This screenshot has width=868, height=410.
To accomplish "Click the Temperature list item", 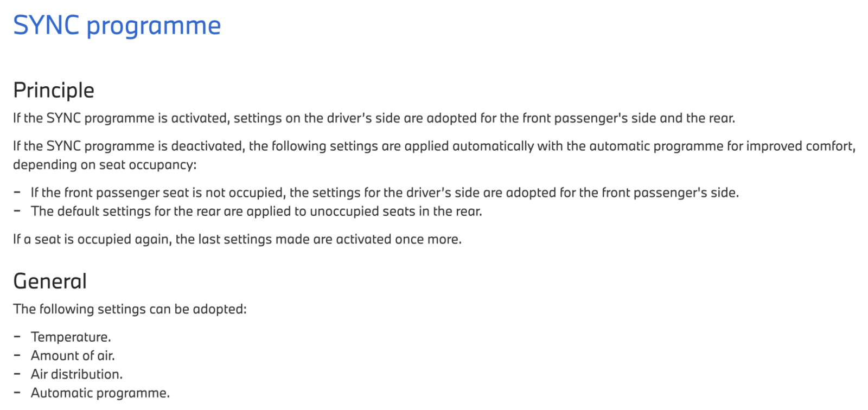I will coord(71,337).
